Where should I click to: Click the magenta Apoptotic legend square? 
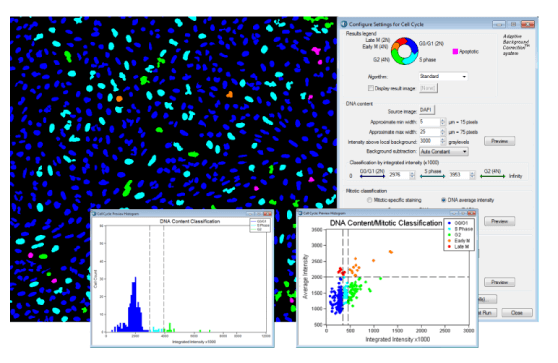tap(455, 52)
